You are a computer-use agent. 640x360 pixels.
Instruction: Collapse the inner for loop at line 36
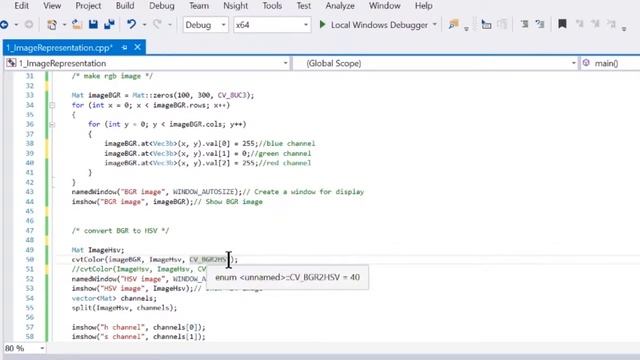click(x=52, y=124)
